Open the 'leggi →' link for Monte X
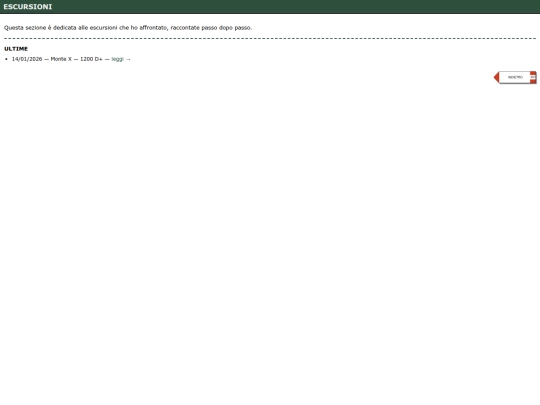Image resolution: width=540 pixels, height=405 pixels. (x=121, y=59)
